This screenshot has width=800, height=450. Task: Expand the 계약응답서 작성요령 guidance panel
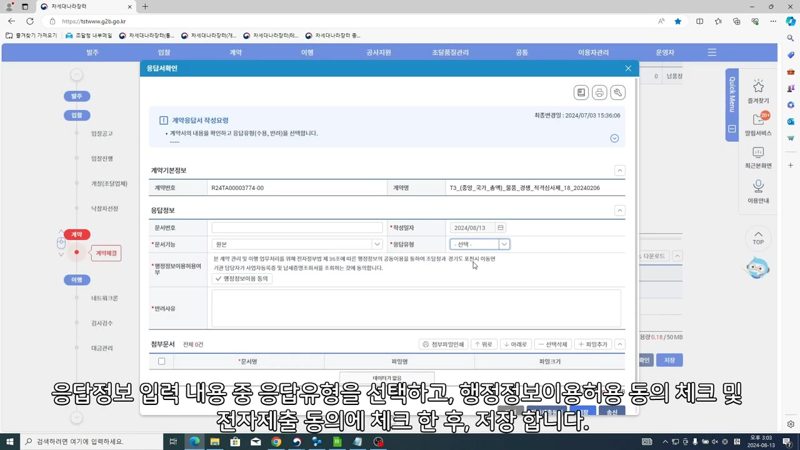[614, 138]
